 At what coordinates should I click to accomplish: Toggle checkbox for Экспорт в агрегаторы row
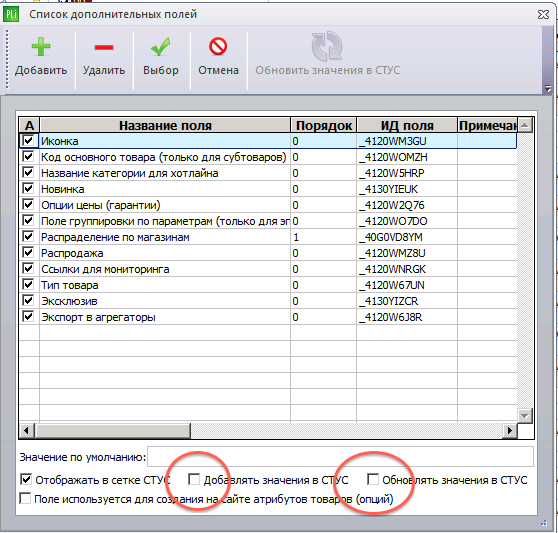click(28, 317)
